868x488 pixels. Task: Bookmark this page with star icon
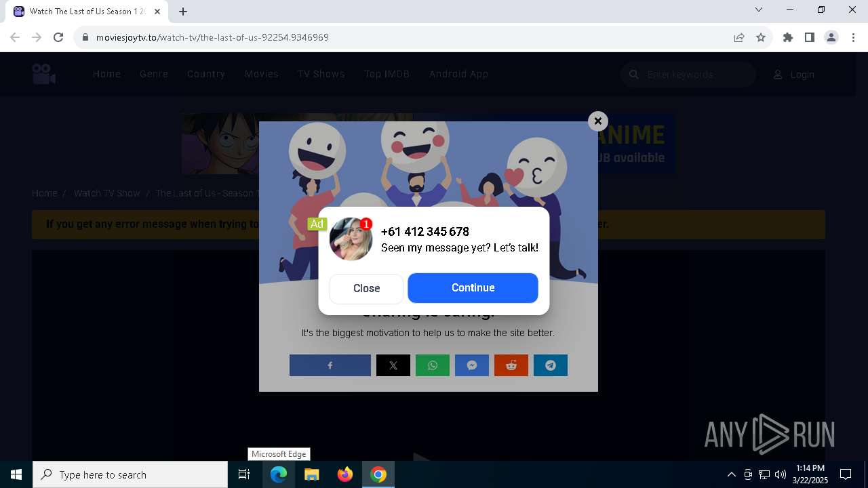[x=761, y=37]
